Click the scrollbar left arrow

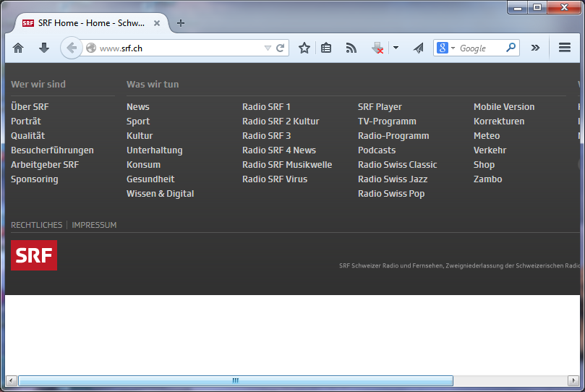(11, 381)
